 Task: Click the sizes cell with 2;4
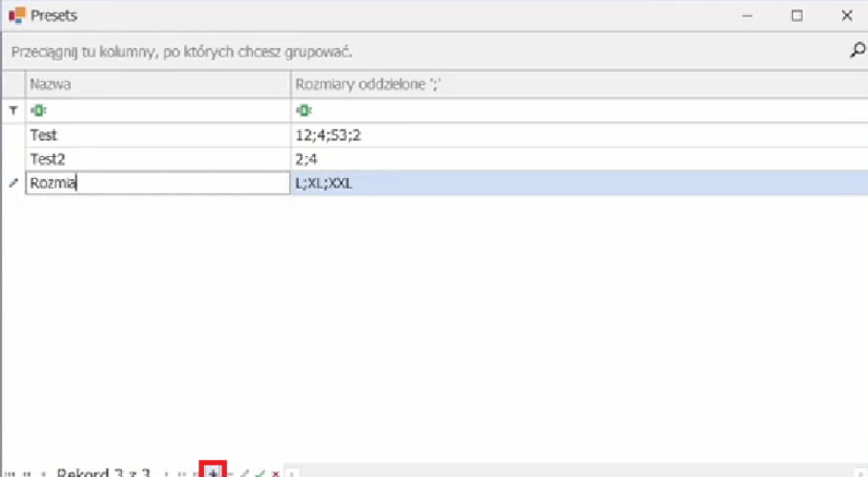pyautogui.click(x=575, y=159)
